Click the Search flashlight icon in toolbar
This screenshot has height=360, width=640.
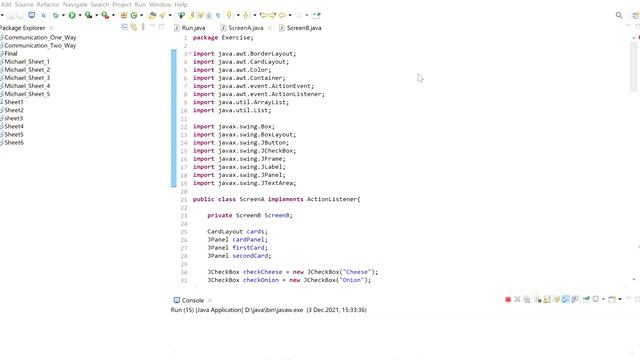pyautogui.click(x=162, y=15)
